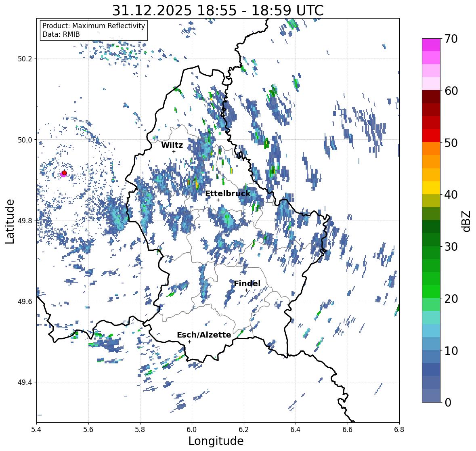Click the Findel station label
Viewport: 476px width, 451px height.
click(247, 283)
